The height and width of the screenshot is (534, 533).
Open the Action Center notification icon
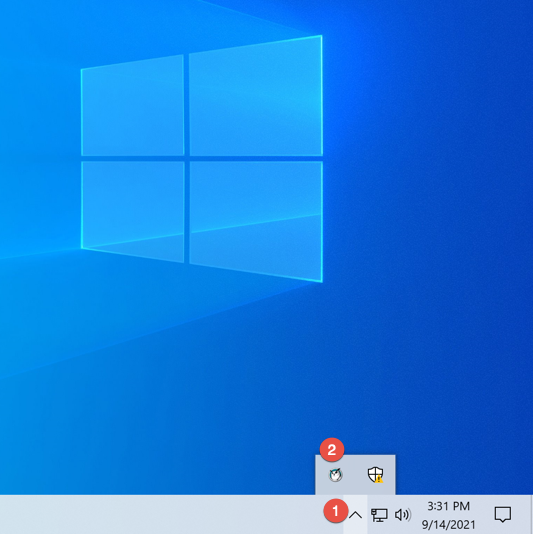click(503, 514)
